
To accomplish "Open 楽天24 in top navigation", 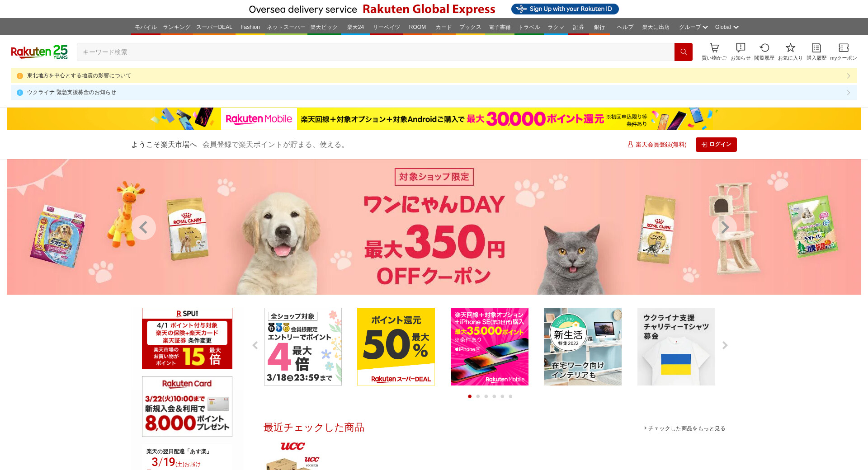I will [x=355, y=27].
